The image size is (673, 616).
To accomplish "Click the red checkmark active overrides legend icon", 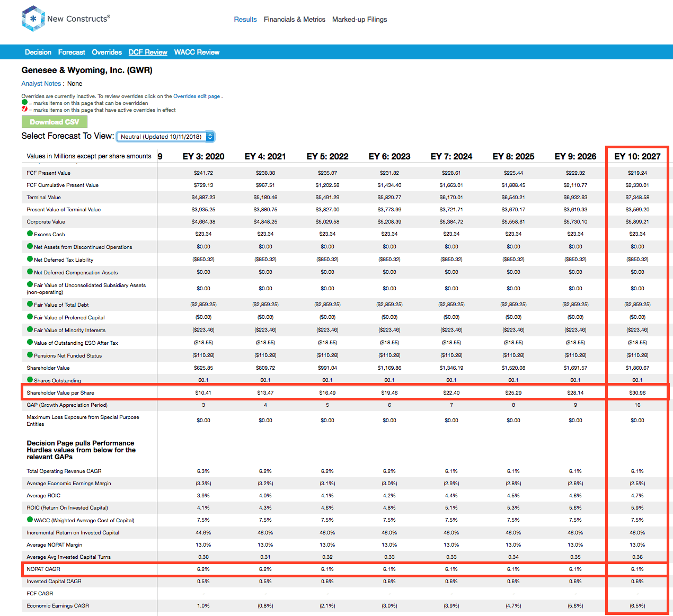I will coord(24,109).
